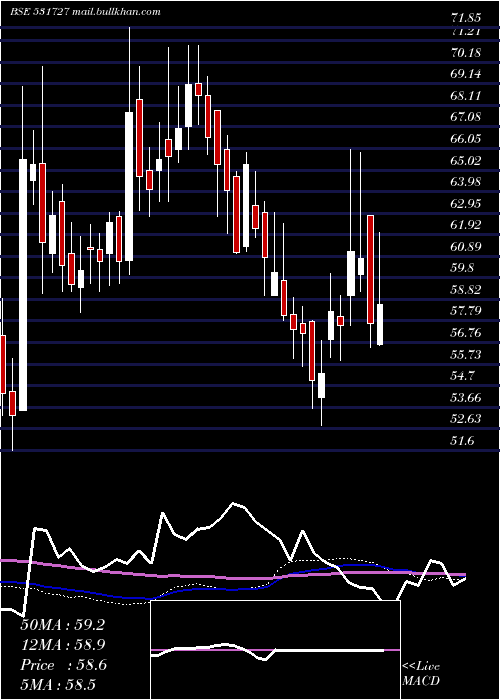
Task: Click the 59.8 price axis label
Action: coord(462,268)
